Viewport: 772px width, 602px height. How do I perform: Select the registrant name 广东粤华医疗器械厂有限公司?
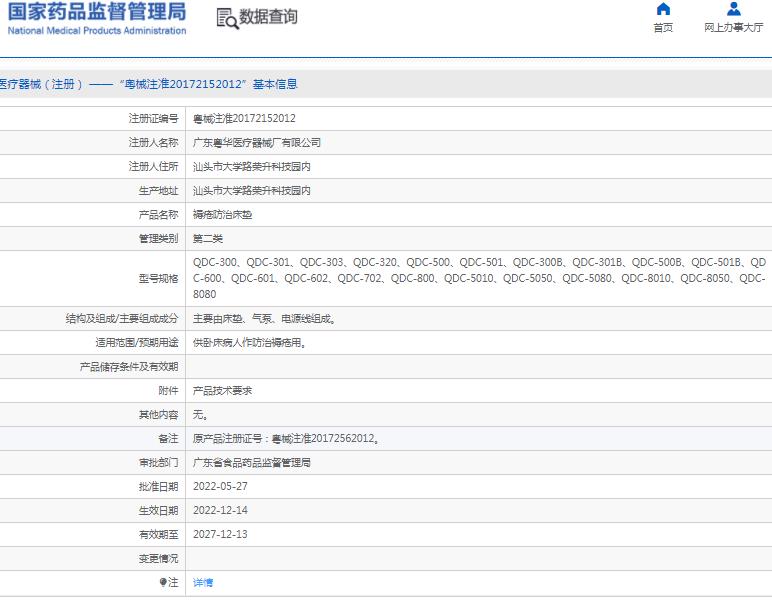257,143
